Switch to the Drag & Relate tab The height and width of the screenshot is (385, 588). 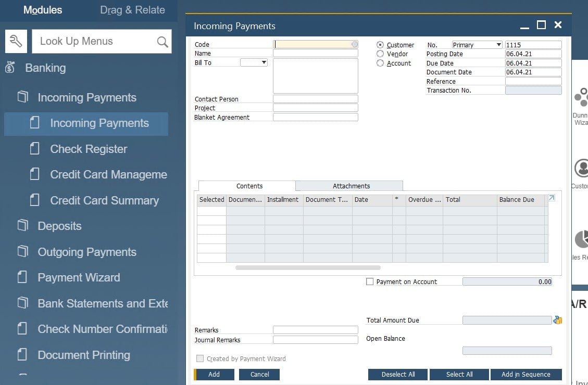coord(132,10)
